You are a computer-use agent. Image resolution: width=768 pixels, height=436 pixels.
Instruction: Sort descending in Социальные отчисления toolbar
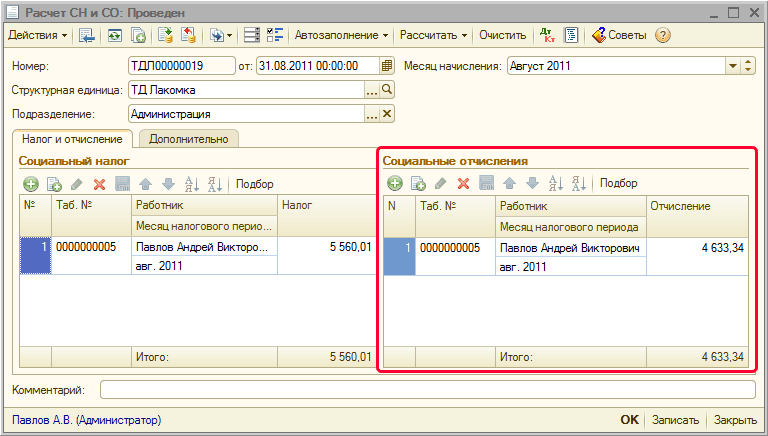(x=578, y=183)
